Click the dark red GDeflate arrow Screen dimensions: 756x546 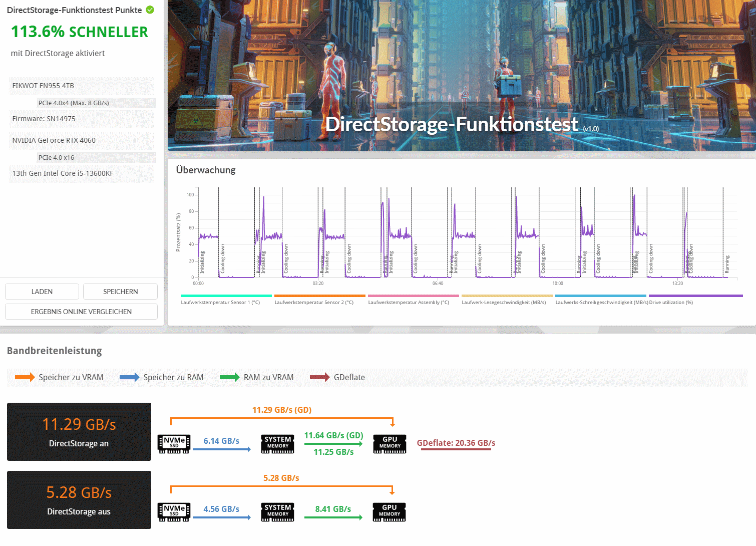click(x=320, y=377)
